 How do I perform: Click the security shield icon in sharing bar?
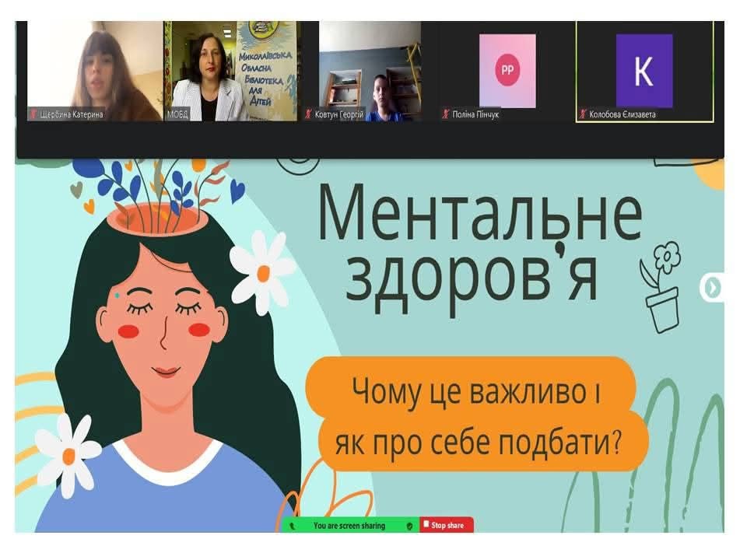tap(409, 527)
